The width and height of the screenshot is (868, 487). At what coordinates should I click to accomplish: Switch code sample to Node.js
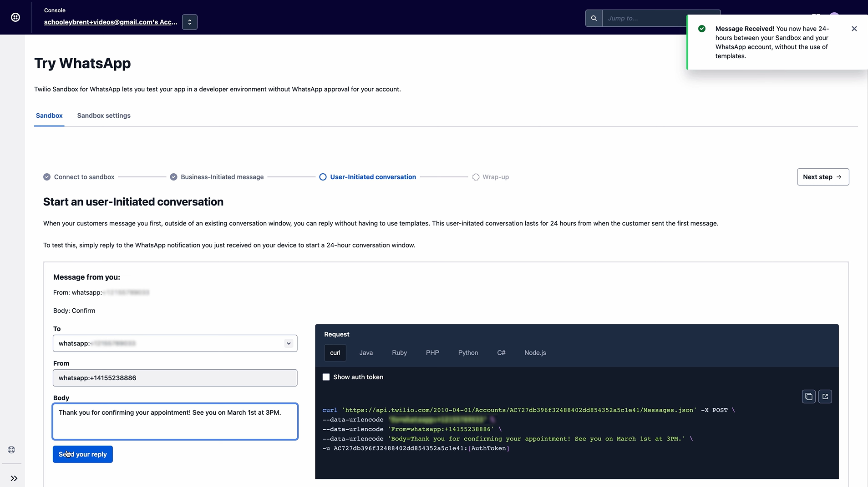535,353
